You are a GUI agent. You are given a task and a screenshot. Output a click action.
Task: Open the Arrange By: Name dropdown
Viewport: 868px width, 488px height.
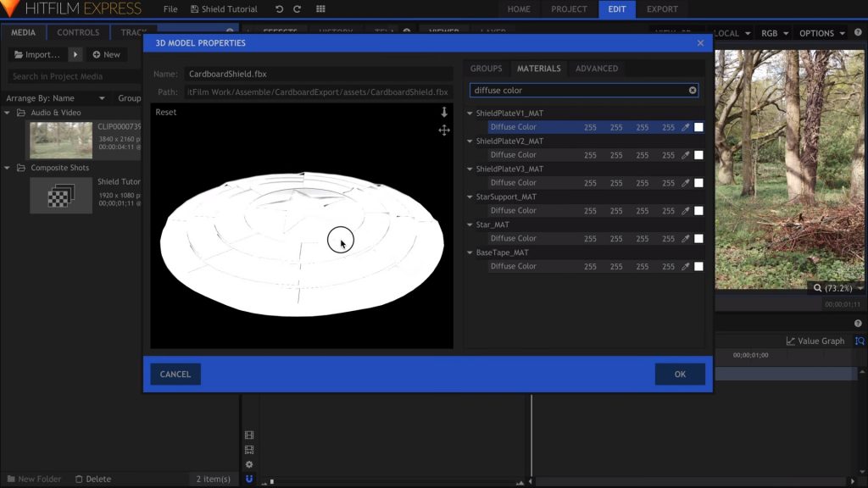[x=56, y=98]
